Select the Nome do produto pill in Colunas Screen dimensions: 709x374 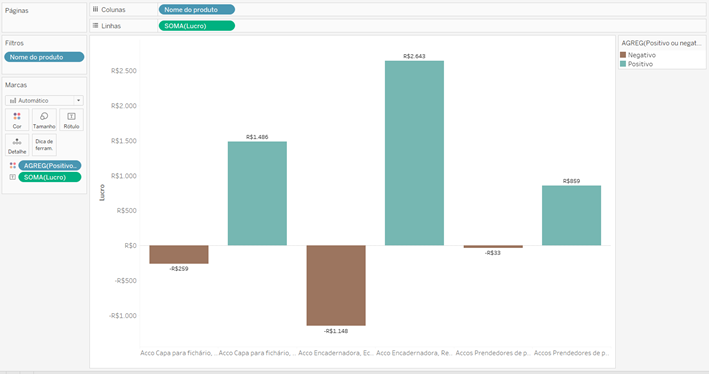(x=197, y=9)
